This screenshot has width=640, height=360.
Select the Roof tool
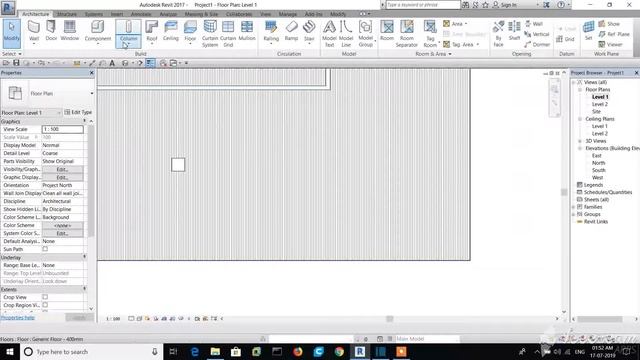[151, 32]
